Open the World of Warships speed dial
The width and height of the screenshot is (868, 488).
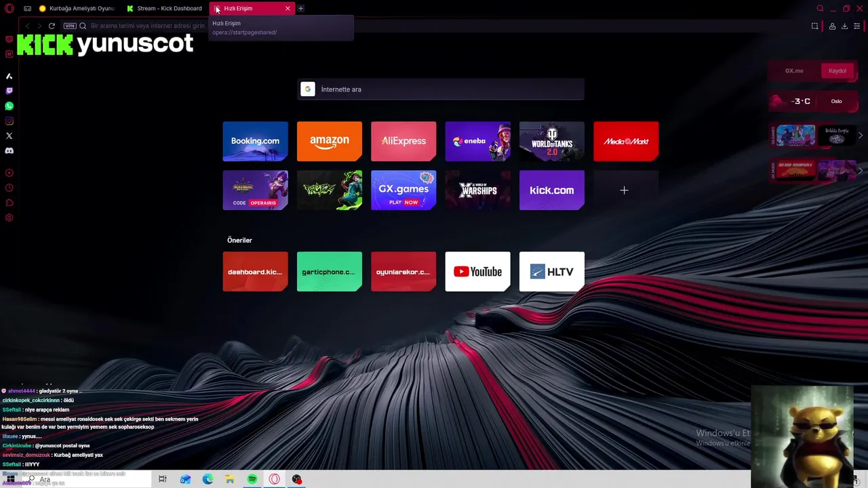click(x=477, y=190)
